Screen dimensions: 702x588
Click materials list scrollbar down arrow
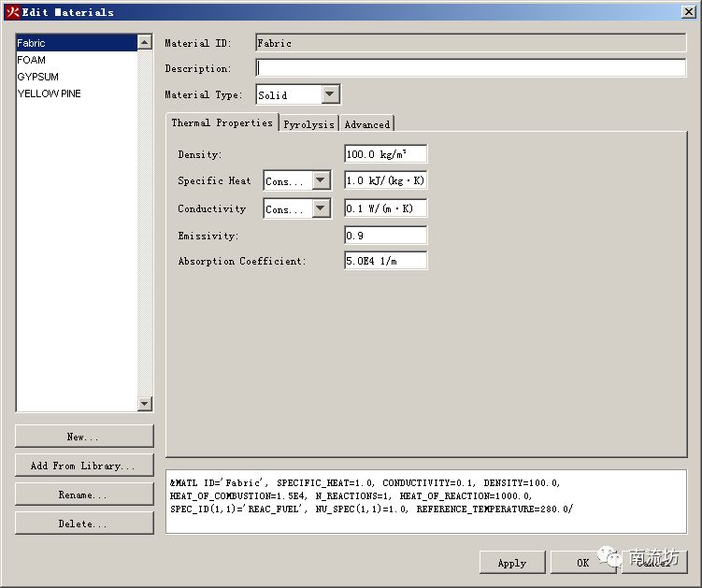click(144, 404)
